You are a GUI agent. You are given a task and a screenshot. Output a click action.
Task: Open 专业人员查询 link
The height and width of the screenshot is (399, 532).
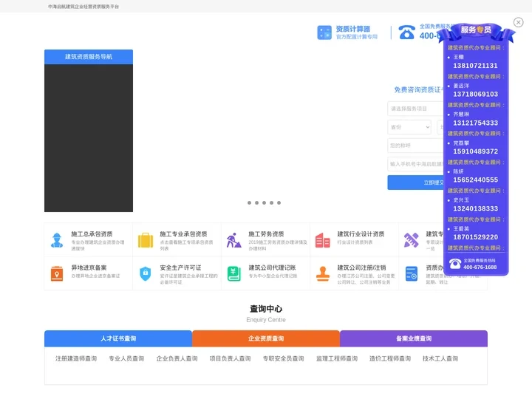[x=126, y=358]
